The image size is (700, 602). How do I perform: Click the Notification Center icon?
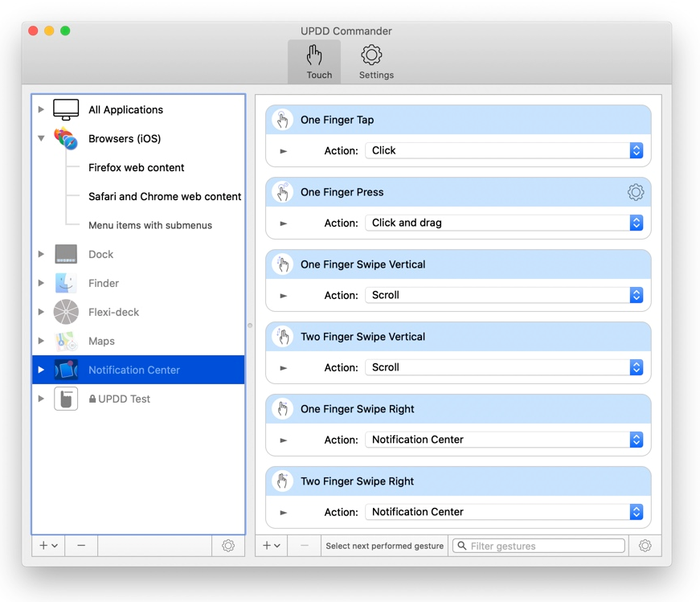coord(66,370)
